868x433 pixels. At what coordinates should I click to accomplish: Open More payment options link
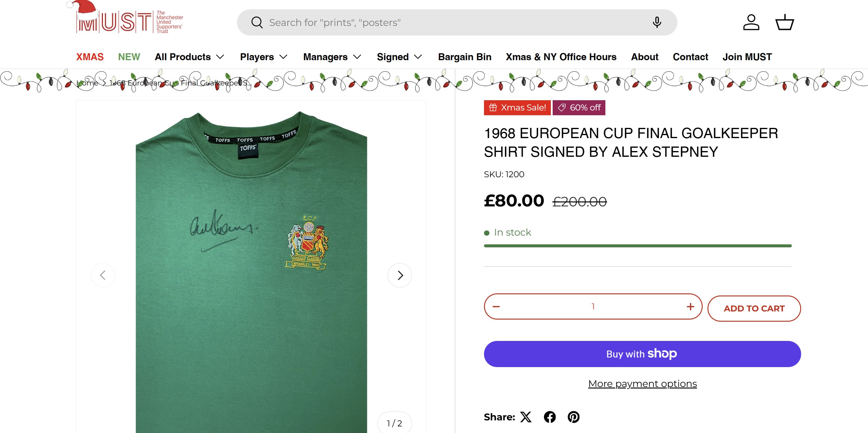click(x=642, y=384)
